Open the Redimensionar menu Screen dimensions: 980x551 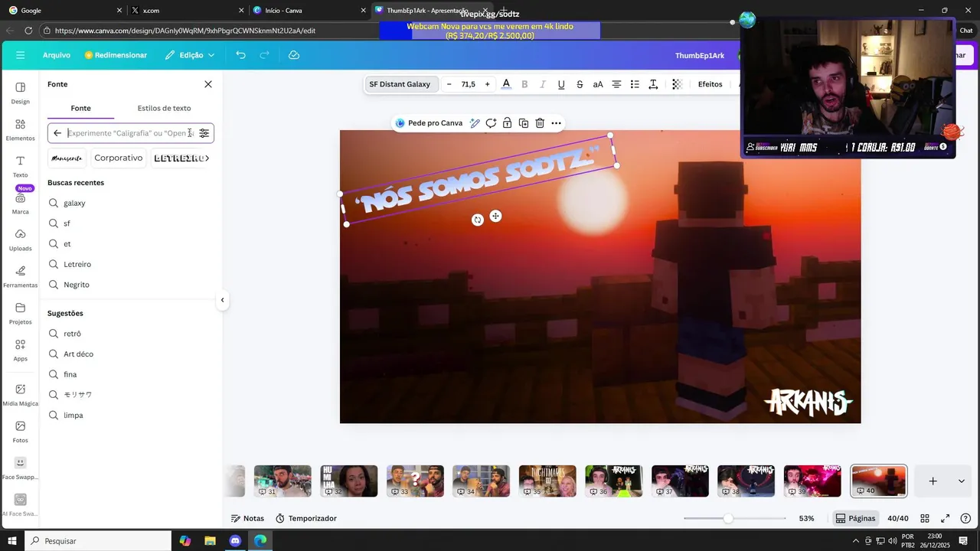point(116,55)
